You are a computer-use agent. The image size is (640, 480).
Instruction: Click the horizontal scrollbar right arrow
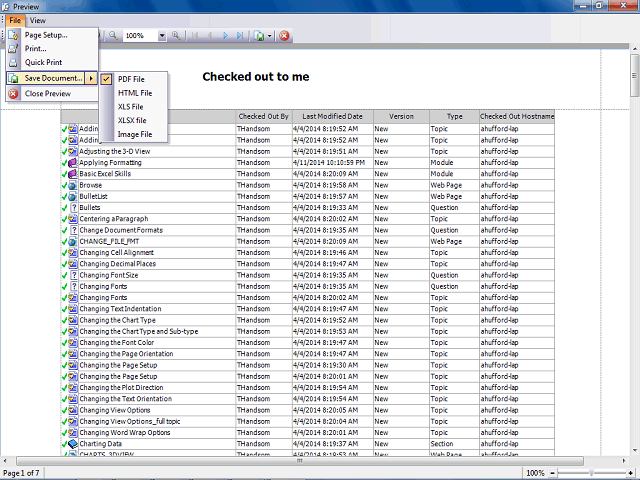pyautogui.click(x=624, y=461)
